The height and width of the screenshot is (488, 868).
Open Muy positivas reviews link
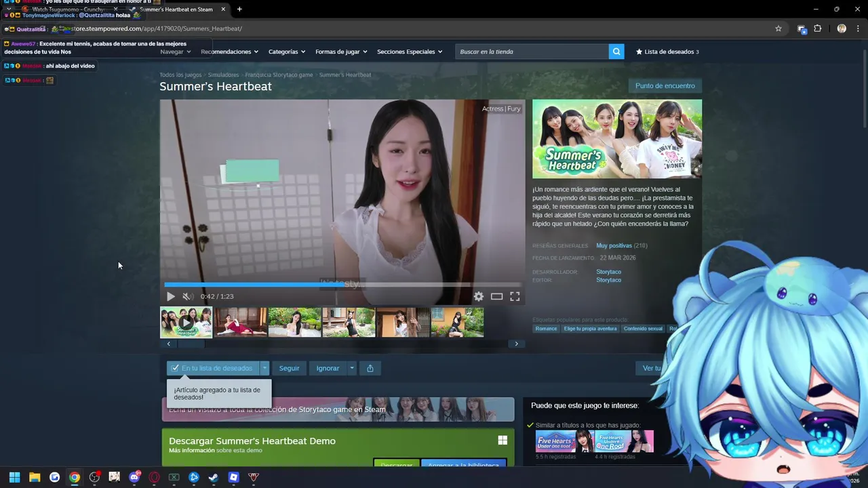click(614, 245)
